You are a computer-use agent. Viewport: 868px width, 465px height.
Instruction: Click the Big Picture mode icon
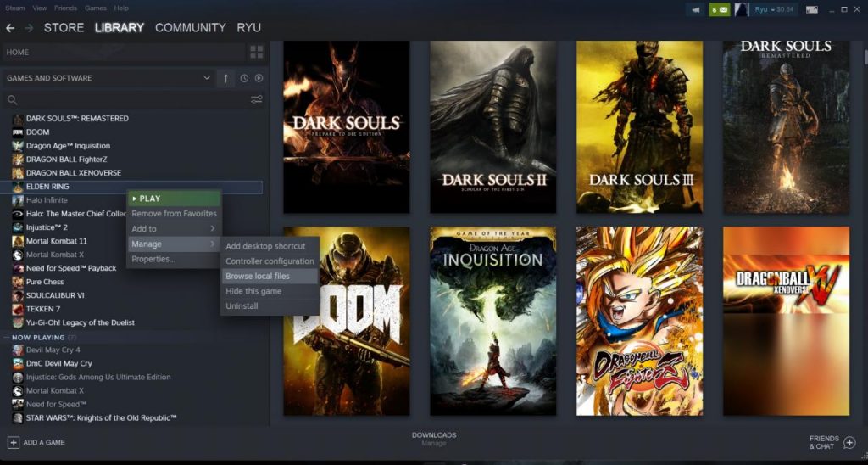click(812, 9)
